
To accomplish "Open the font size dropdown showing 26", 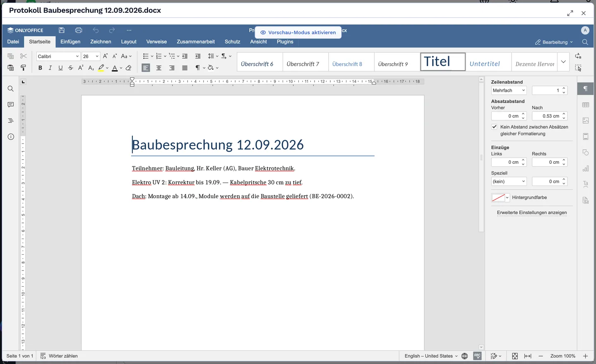I will (97, 56).
